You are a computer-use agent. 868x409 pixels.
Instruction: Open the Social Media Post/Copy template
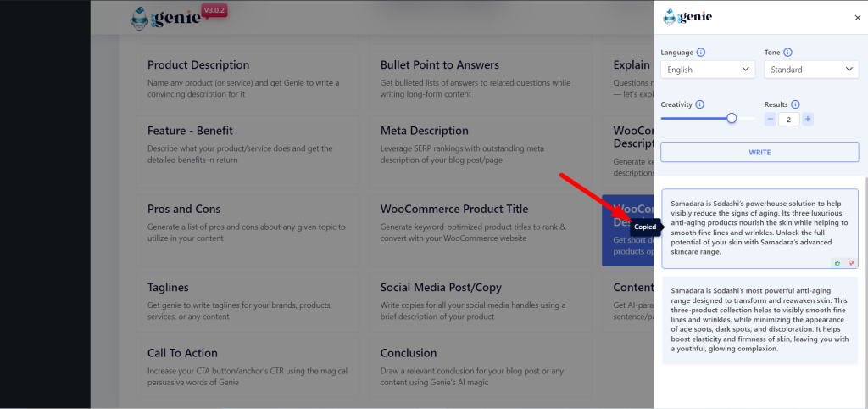point(481,302)
